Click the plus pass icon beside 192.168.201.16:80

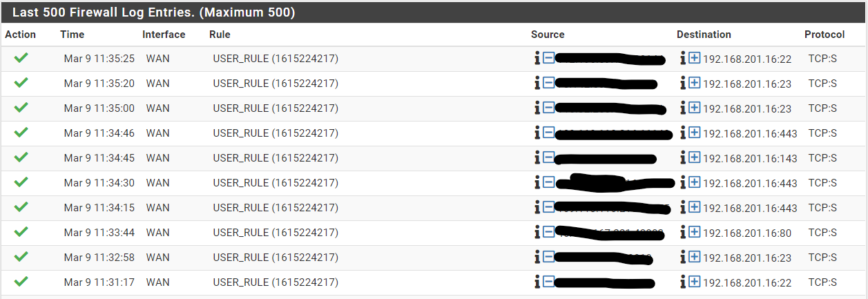[694, 232]
